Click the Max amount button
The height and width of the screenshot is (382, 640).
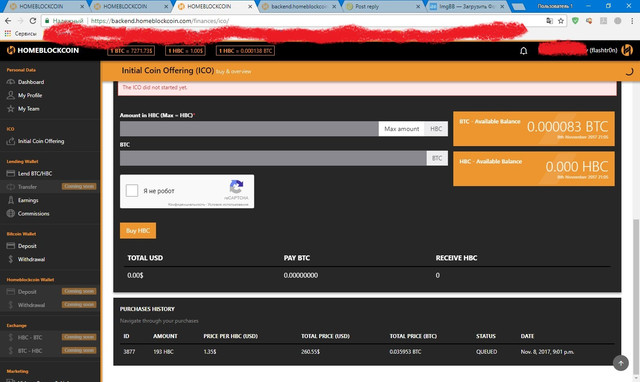(x=402, y=129)
